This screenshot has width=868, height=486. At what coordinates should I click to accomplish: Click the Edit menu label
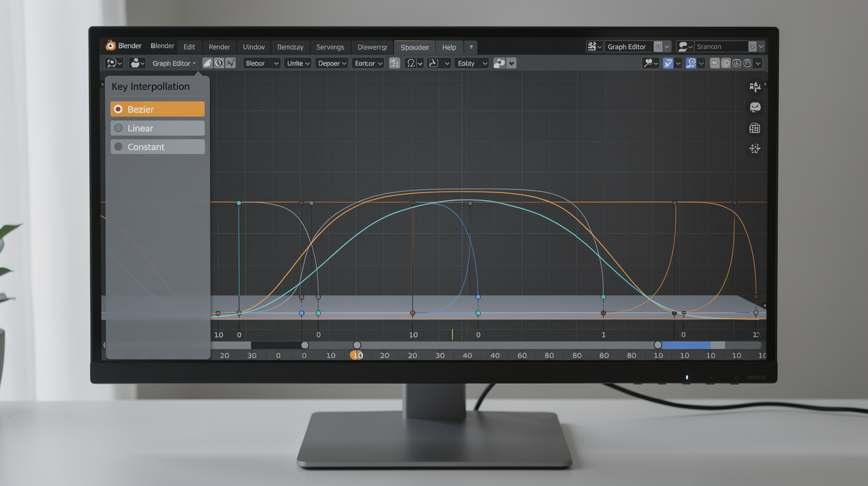pos(189,47)
